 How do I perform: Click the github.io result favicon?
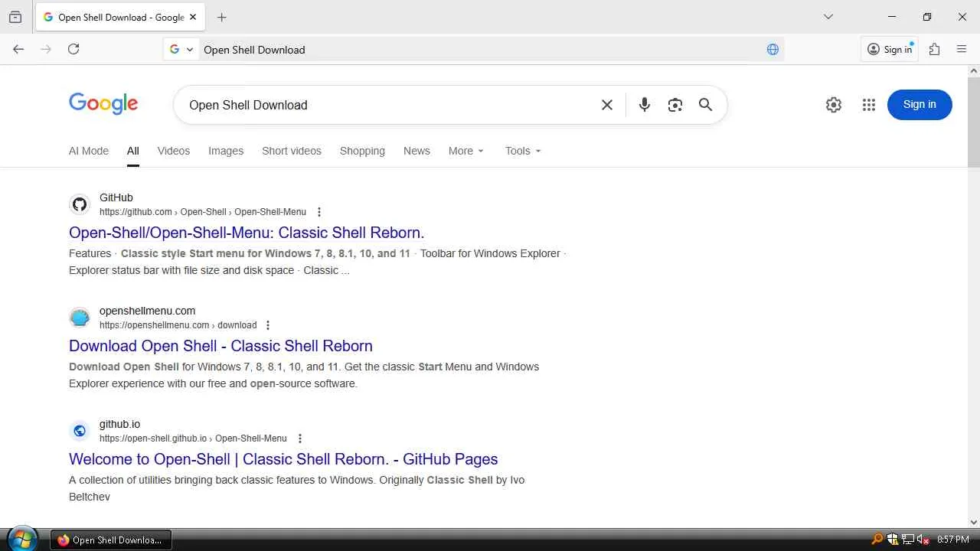[80, 431]
